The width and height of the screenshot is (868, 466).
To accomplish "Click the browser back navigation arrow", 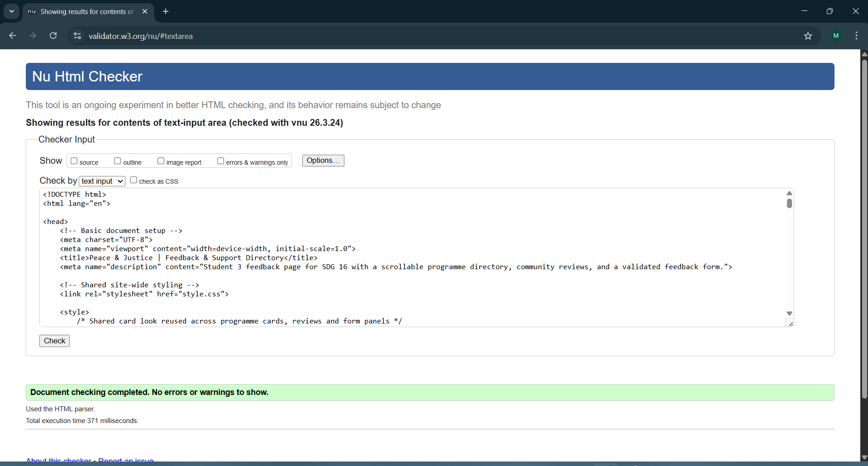I will [12, 36].
